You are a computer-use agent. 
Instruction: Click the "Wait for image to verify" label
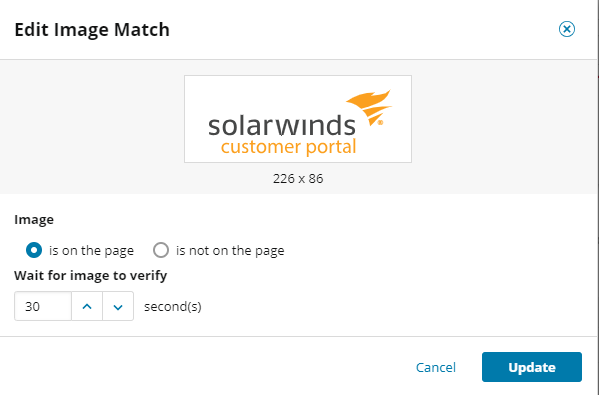click(x=91, y=276)
